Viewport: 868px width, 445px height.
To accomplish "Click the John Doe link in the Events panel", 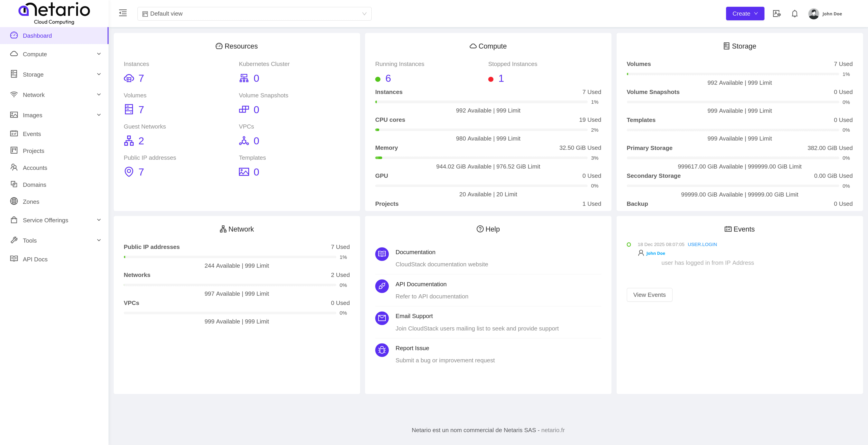I will coord(655,253).
